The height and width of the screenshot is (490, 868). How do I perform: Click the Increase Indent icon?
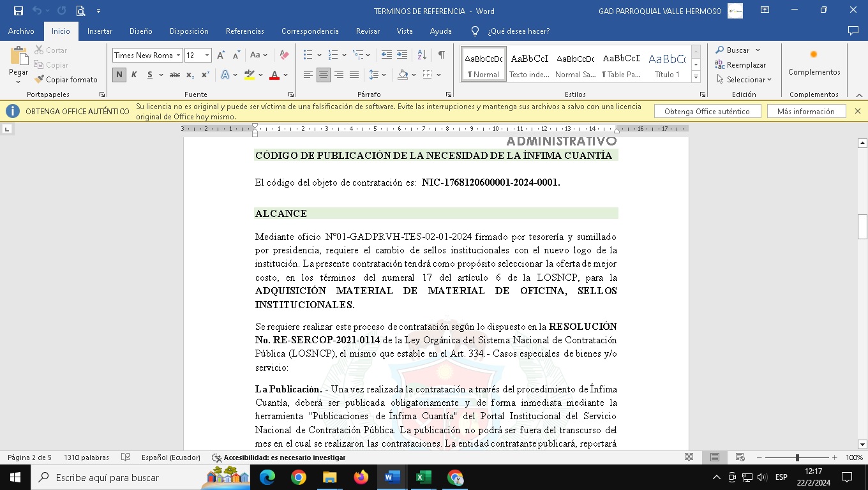point(402,56)
